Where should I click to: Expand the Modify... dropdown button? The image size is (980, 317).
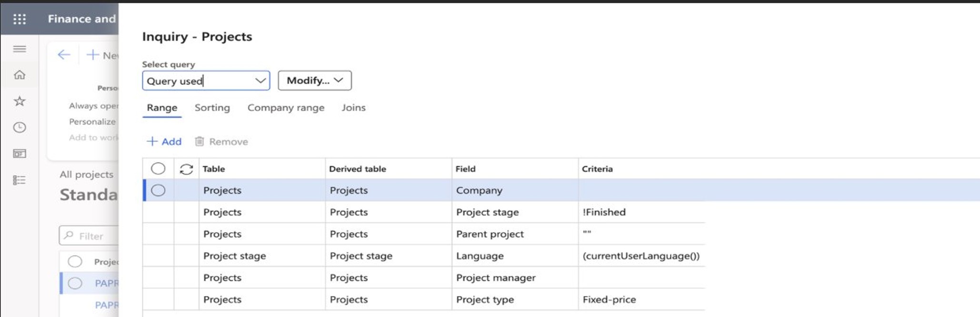(x=315, y=81)
